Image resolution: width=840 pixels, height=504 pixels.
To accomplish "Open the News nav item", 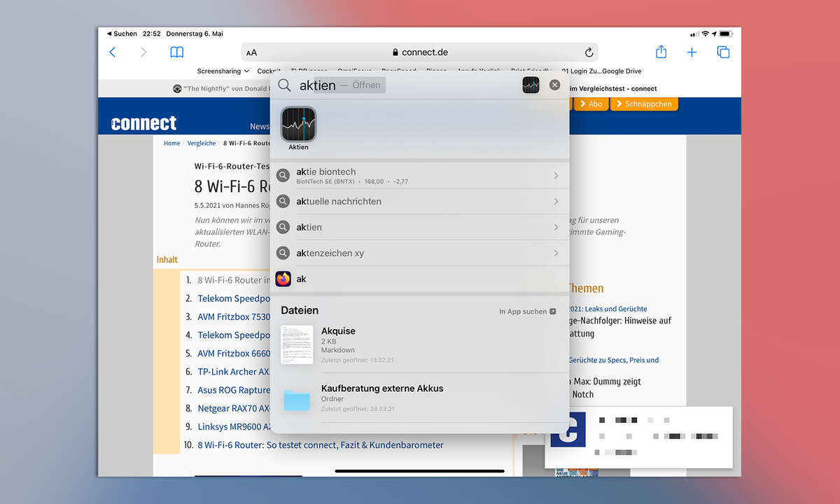I will [x=260, y=126].
